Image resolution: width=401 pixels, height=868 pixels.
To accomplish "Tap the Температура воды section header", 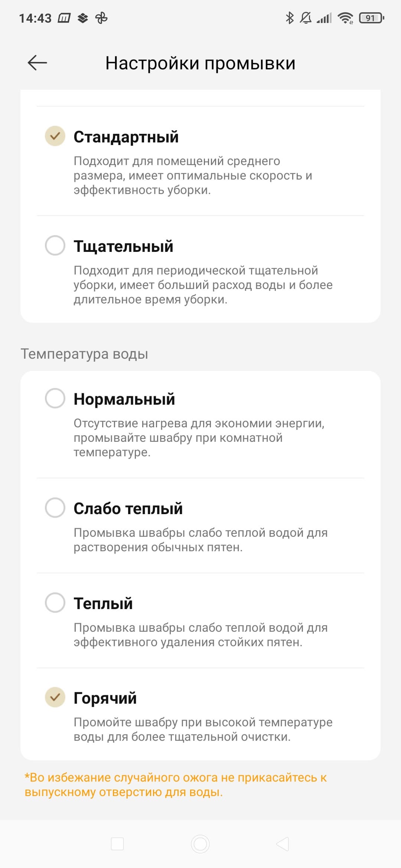I will tap(84, 354).
